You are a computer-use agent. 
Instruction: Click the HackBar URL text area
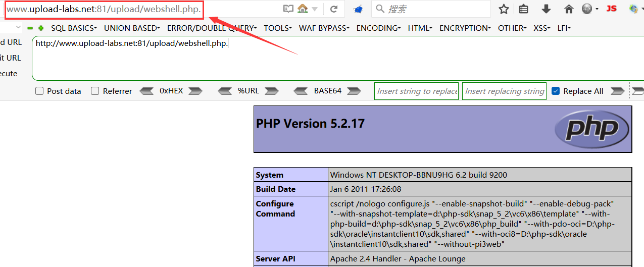coord(337,58)
